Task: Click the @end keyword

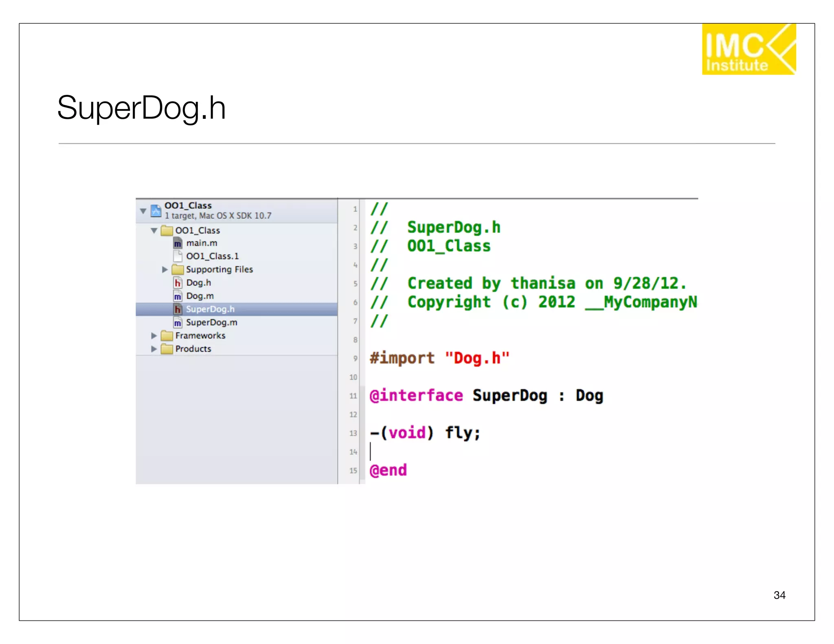Action: (388, 470)
